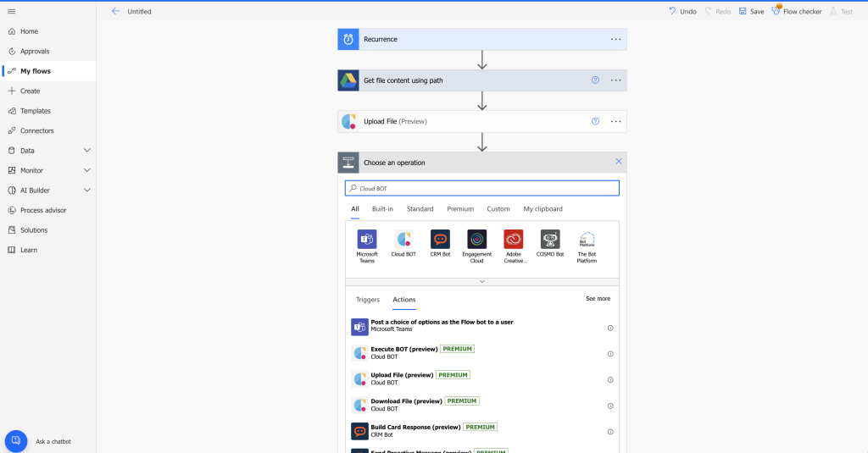Close the Choose an operation panel

[618, 162]
